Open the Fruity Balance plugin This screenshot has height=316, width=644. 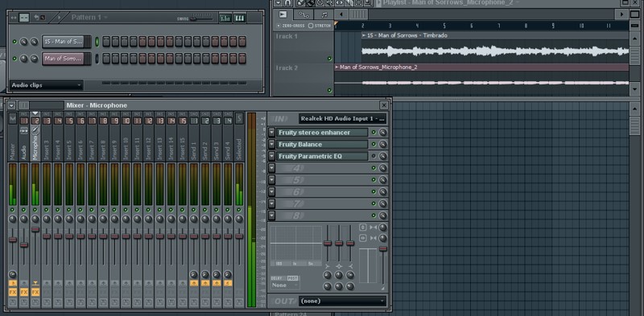(323, 145)
